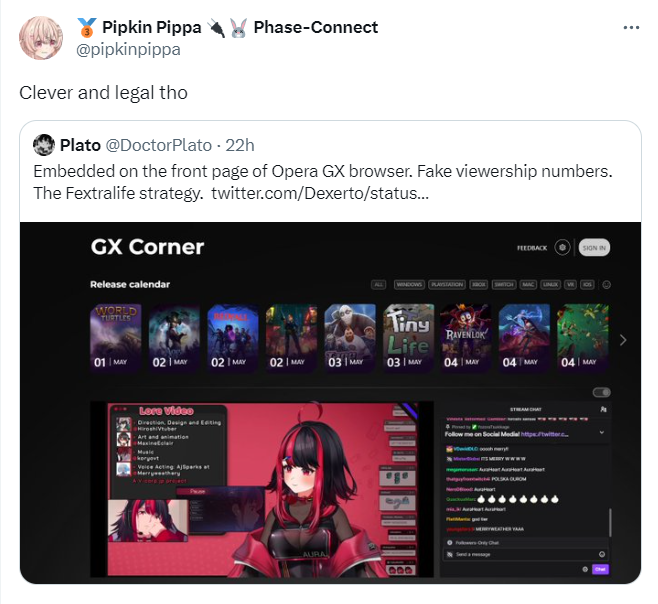Open the Tiny Life game thumbnail

408,337
